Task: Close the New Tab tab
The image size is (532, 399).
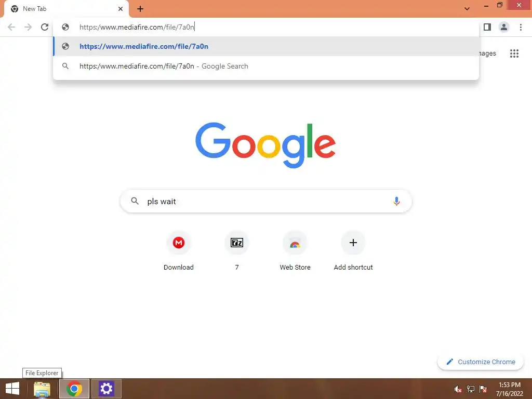Action: [x=121, y=9]
